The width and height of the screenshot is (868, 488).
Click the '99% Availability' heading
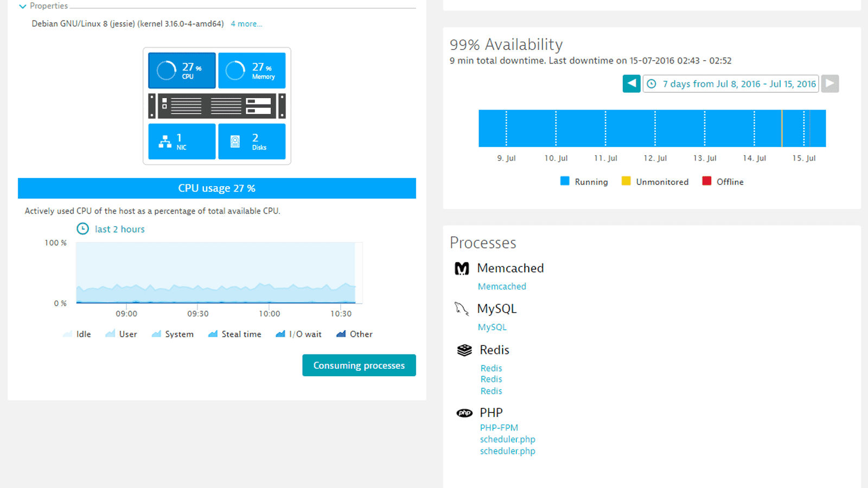pyautogui.click(x=506, y=44)
